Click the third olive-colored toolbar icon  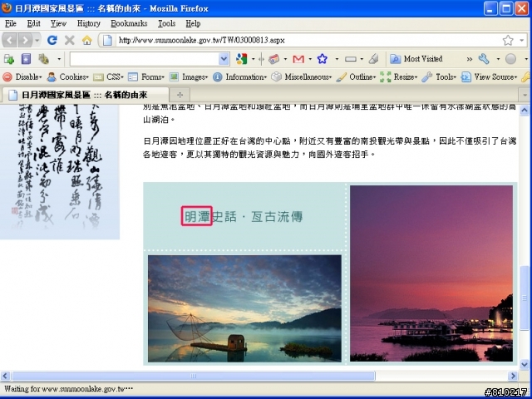(x=44, y=59)
